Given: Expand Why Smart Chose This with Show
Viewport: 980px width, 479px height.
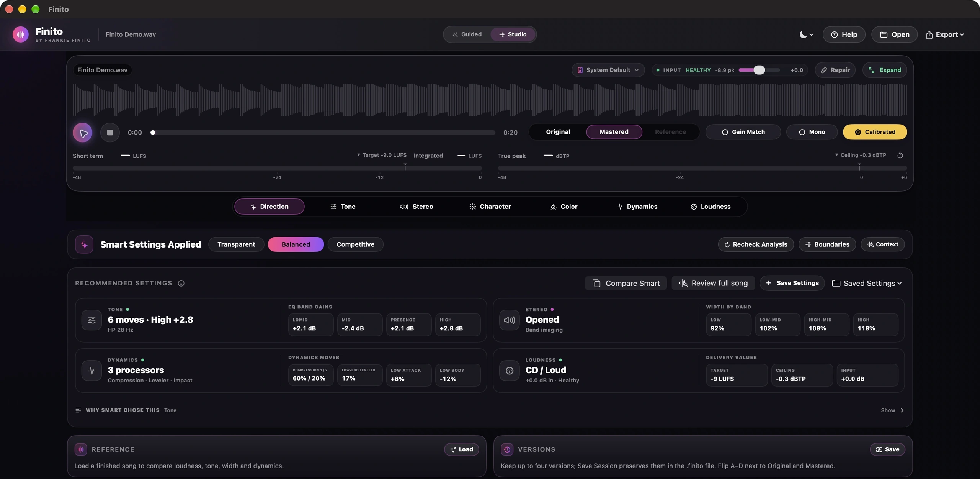Looking at the screenshot, I should point(892,410).
